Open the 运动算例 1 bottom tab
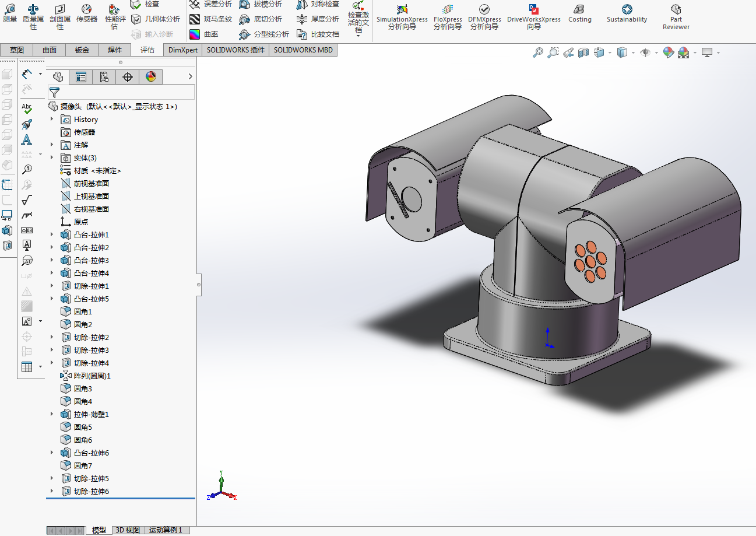The height and width of the screenshot is (536, 756). [x=166, y=530]
